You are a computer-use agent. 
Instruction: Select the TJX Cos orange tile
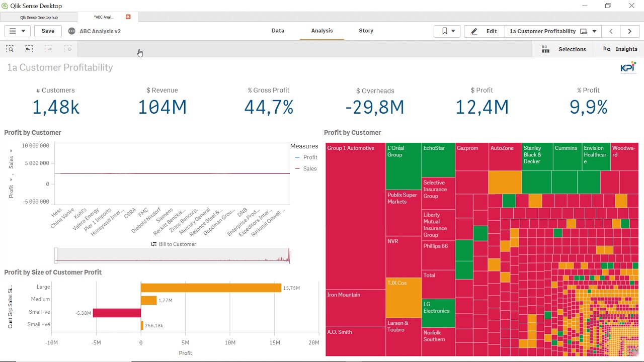pyautogui.click(x=404, y=298)
